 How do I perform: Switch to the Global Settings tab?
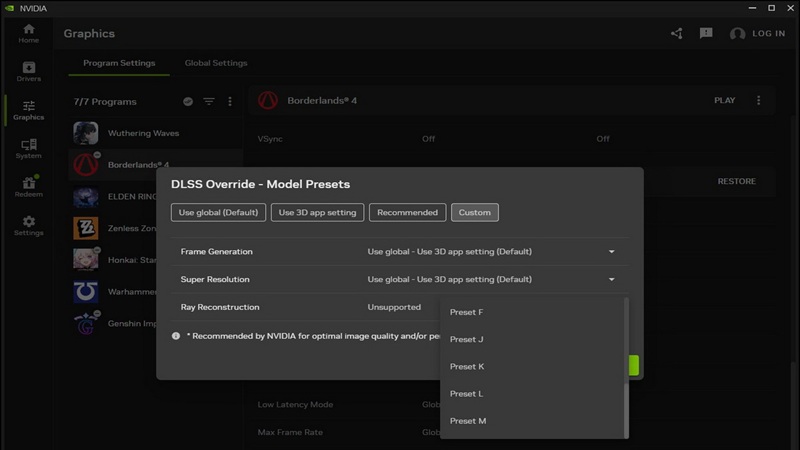[216, 63]
